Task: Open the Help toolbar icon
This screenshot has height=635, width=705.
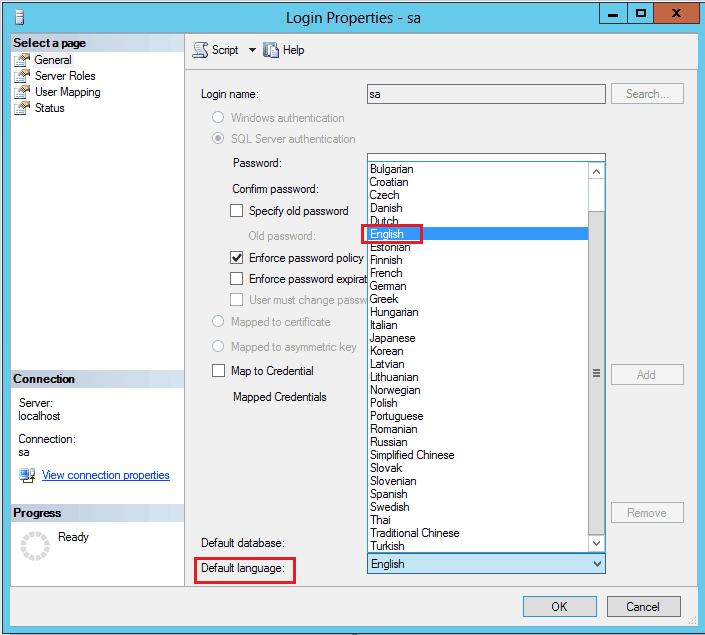Action: (x=271, y=50)
